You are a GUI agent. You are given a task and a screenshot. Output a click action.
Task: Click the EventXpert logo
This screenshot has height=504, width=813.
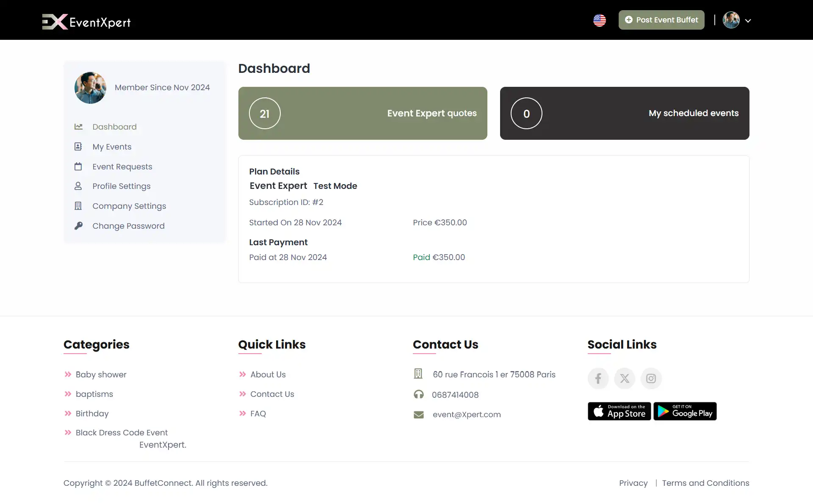[x=86, y=22]
